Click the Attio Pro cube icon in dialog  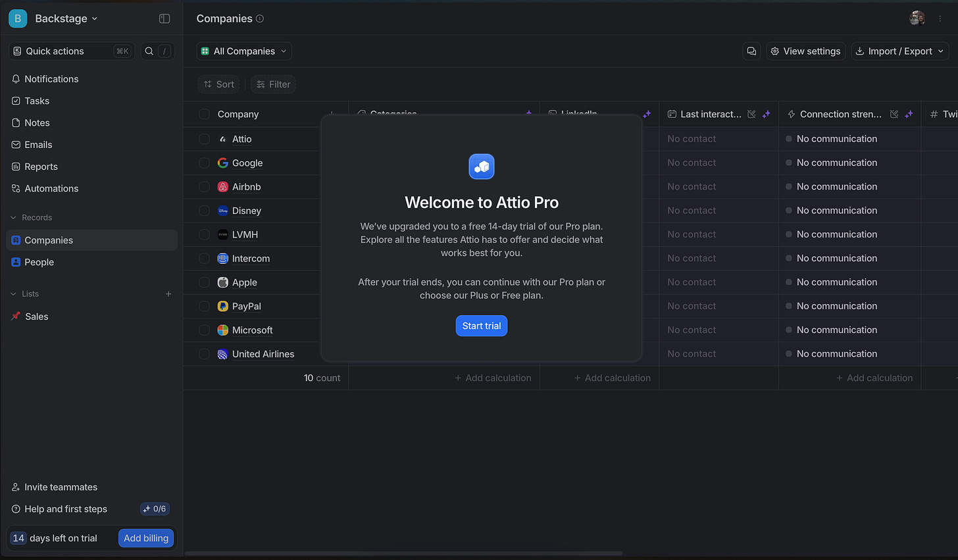(482, 166)
